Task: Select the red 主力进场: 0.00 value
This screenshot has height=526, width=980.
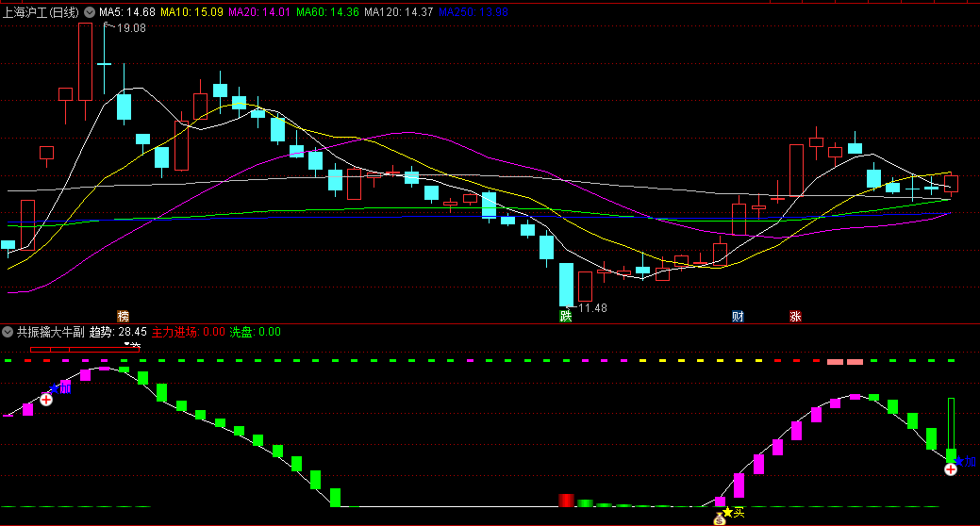Action: (x=188, y=332)
